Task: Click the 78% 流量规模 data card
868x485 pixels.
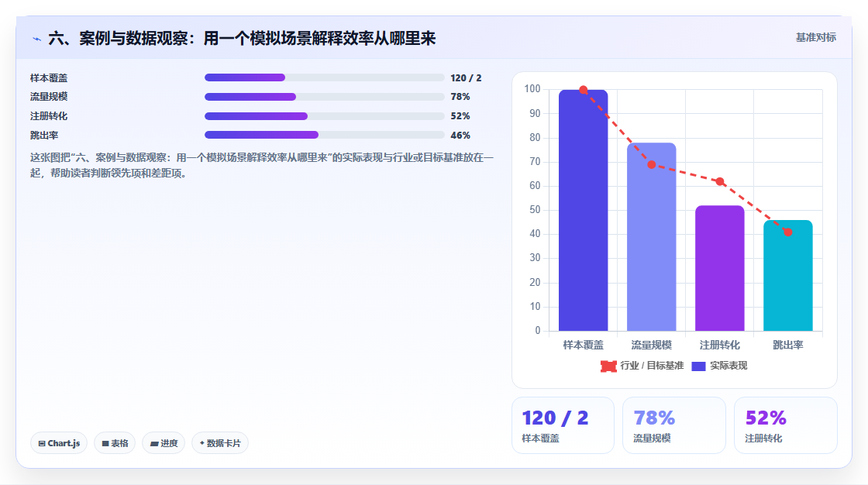Action: coord(674,425)
